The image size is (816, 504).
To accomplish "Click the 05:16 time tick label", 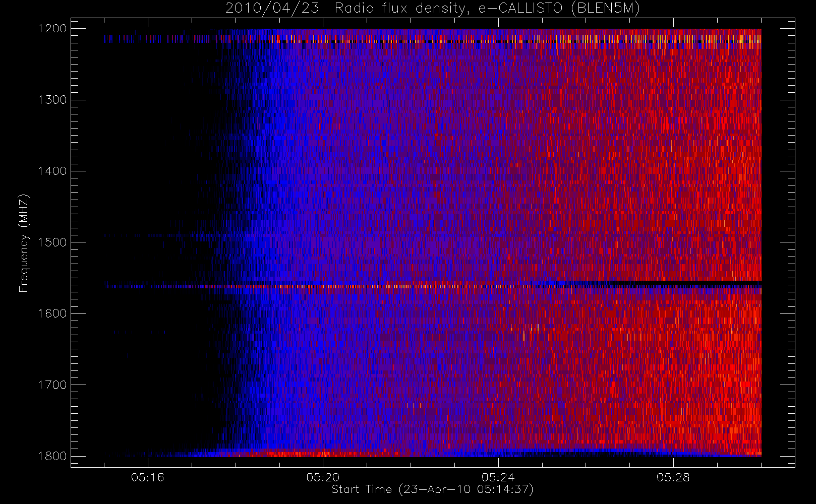I will pos(148,477).
